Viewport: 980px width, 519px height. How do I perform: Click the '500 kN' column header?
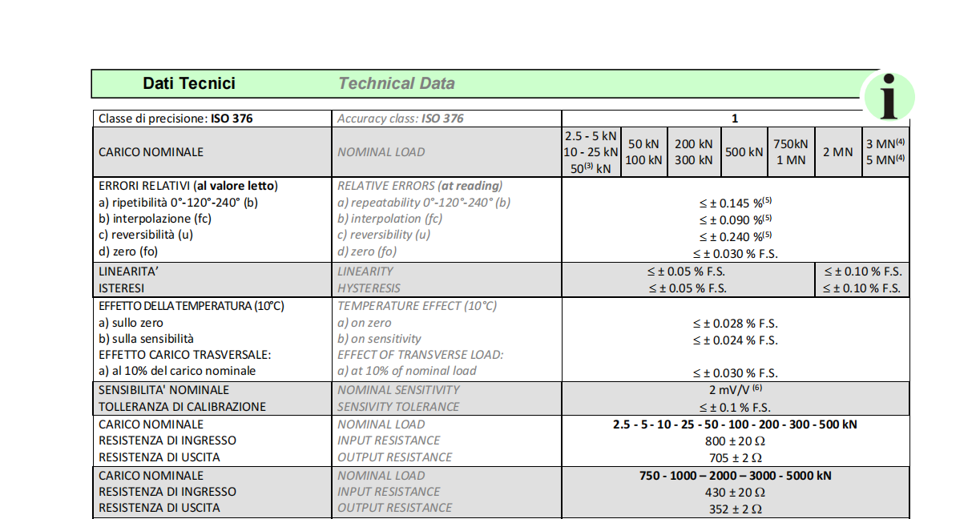pos(744,152)
